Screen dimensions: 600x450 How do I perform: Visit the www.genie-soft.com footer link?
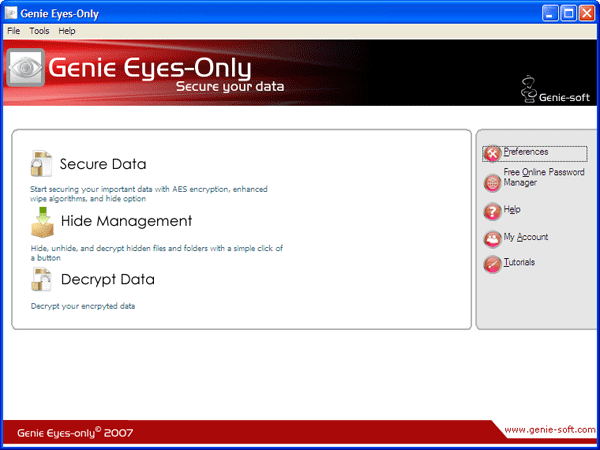point(550,430)
